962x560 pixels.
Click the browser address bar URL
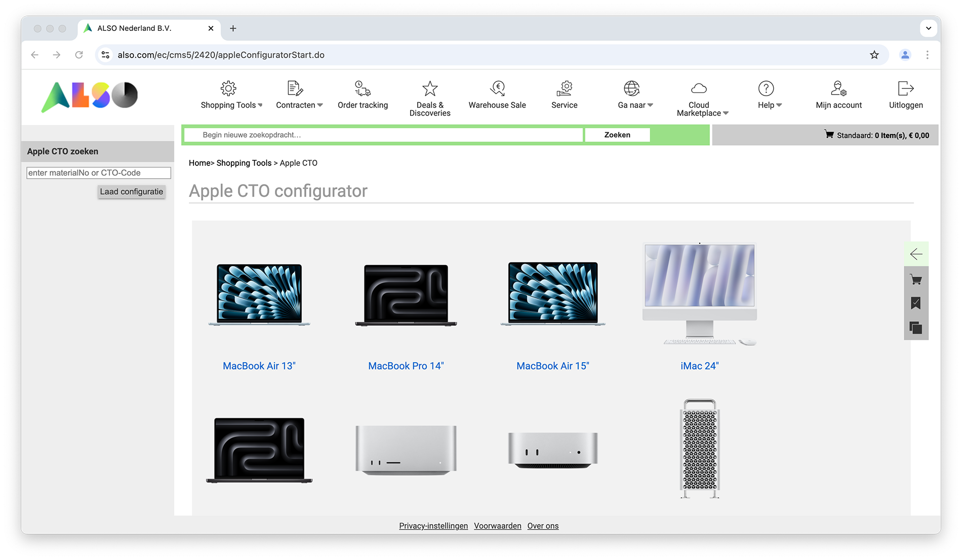click(221, 55)
